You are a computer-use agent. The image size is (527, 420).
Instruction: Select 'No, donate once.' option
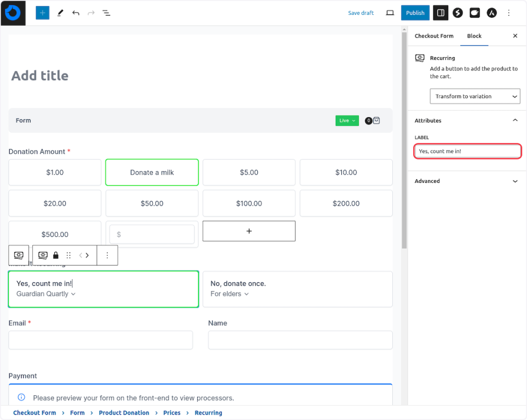tap(297, 289)
